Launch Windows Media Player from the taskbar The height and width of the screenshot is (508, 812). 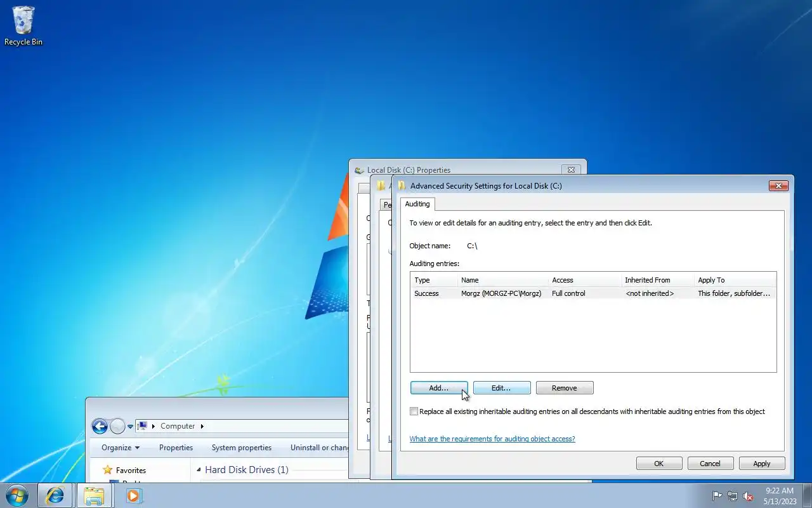[x=133, y=495]
